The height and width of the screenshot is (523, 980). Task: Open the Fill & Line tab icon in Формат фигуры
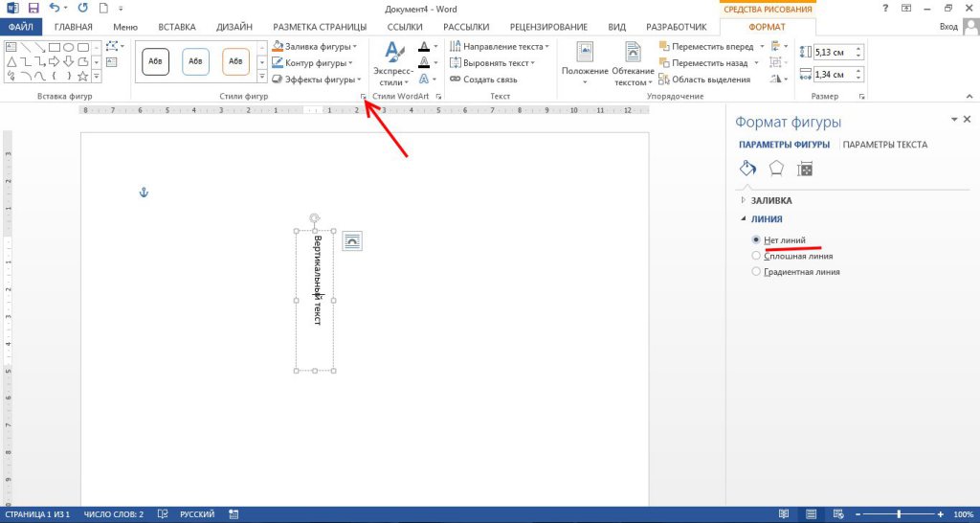pyautogui.click(x=748, y=169)
